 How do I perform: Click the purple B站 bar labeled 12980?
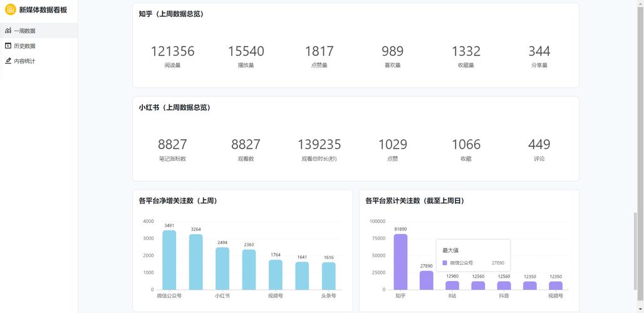[x=452, y=285]
